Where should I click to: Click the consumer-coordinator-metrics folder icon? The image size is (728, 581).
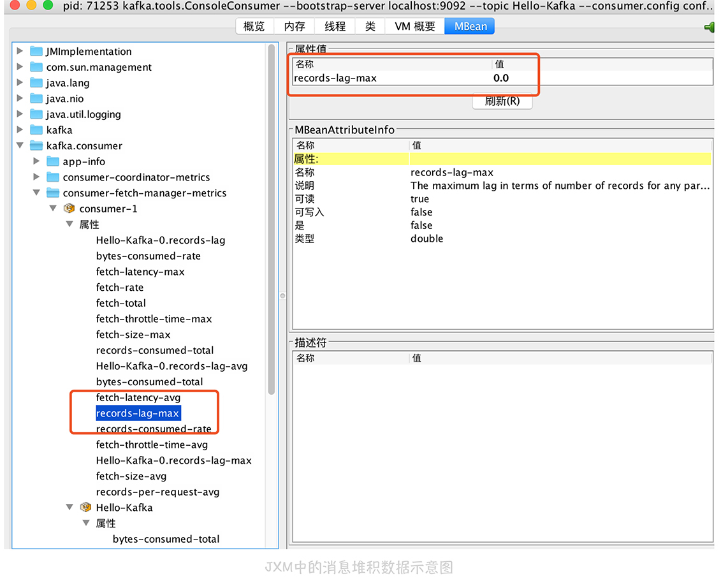tap(53, 177)
